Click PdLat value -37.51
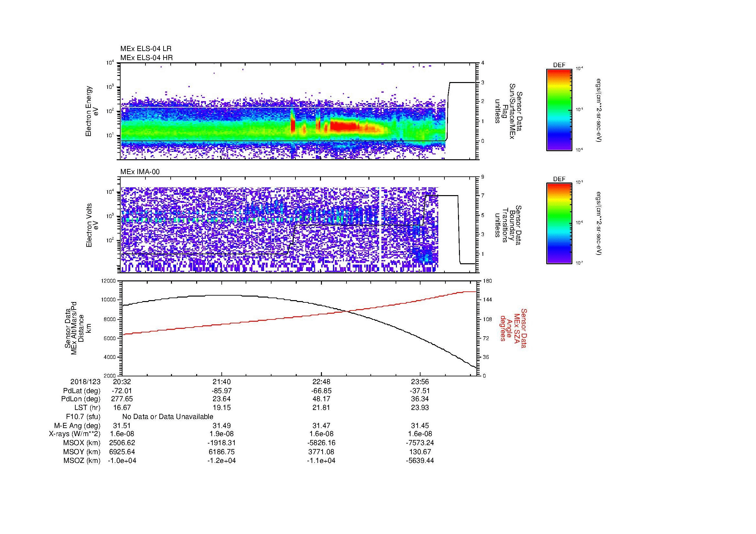Image resolution: width=756 pixels, height=534 pixels. click(x=420, y=391)
